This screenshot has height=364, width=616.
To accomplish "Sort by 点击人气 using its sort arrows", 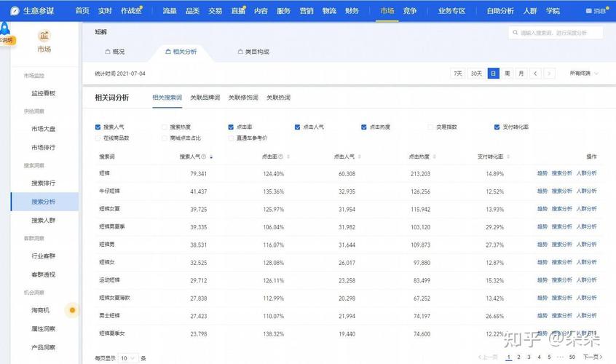I will pos(360,157).
